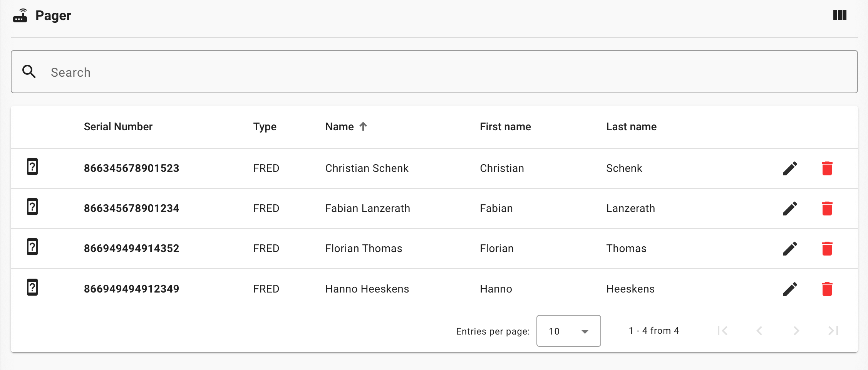The width and height of the screenshot is (868, 370).
Task: Sort by the Type column header
Action: [265, 127]
